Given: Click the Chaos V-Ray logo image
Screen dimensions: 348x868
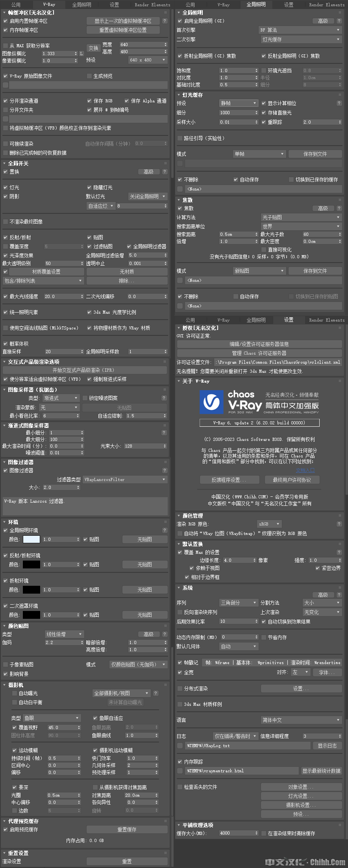Looking at the screenshot, I should (211, 402).
